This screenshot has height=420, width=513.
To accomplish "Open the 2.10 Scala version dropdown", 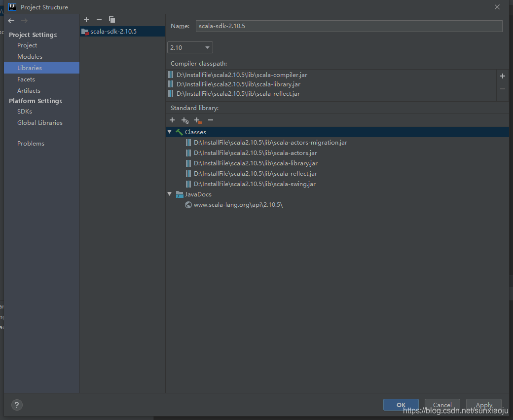I will 190,47.
